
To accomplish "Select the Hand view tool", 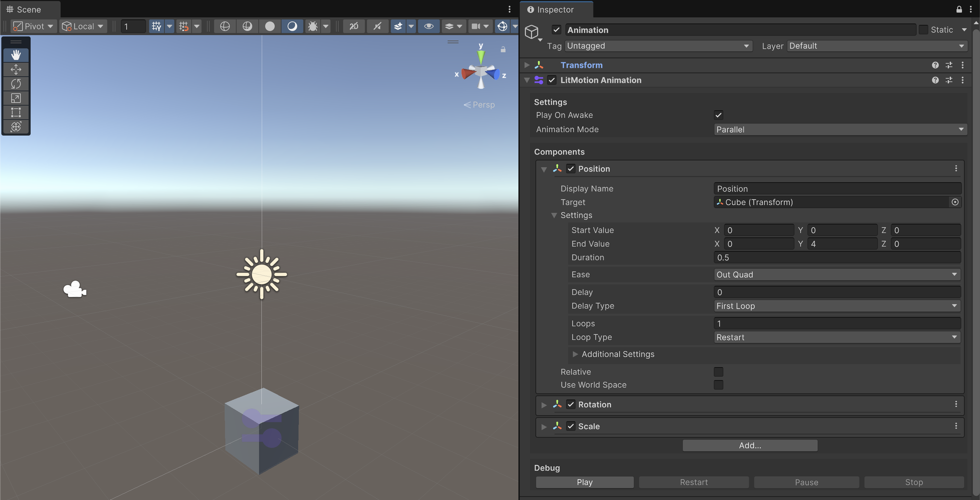I will click(16, 55).
